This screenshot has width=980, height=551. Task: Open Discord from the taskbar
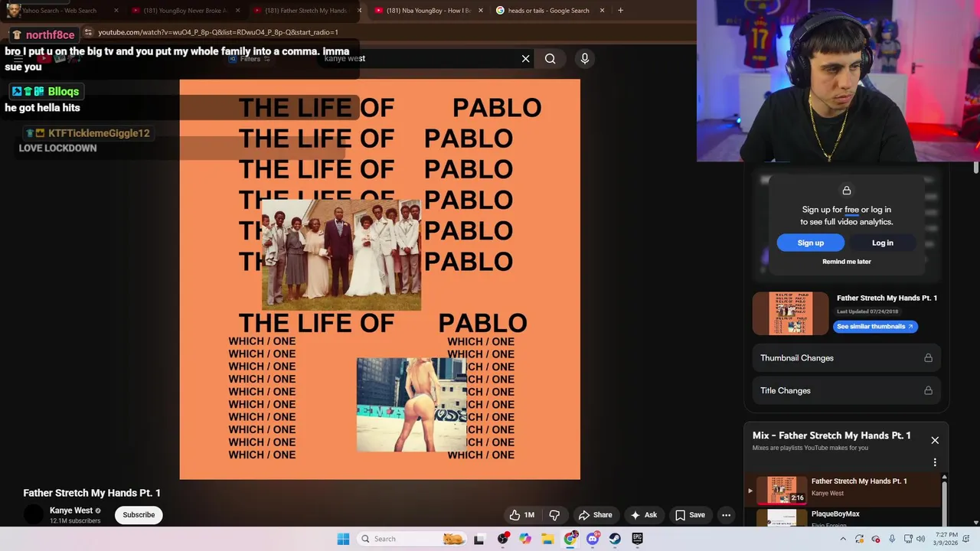(593, 539)
